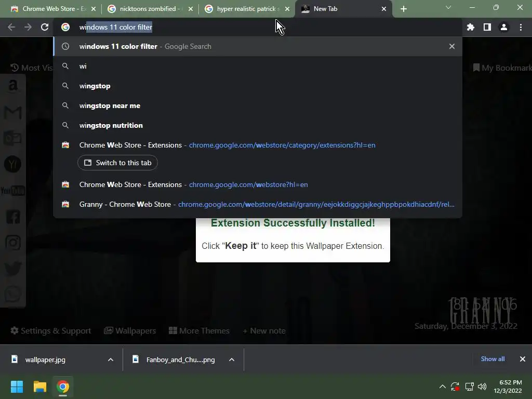The image size is (532, 399).
Task: Open the sync status icon in tray
Action: coord(455,387)
